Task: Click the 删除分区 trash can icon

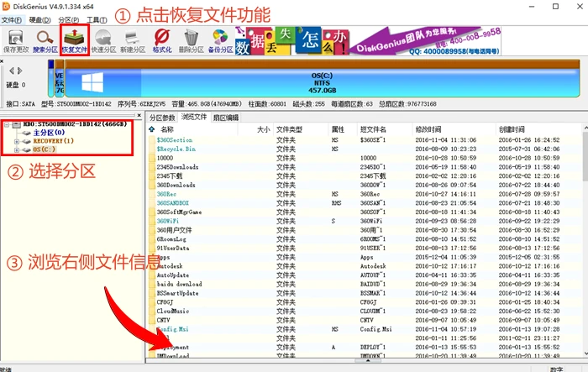Action: (x=192, y=40)
